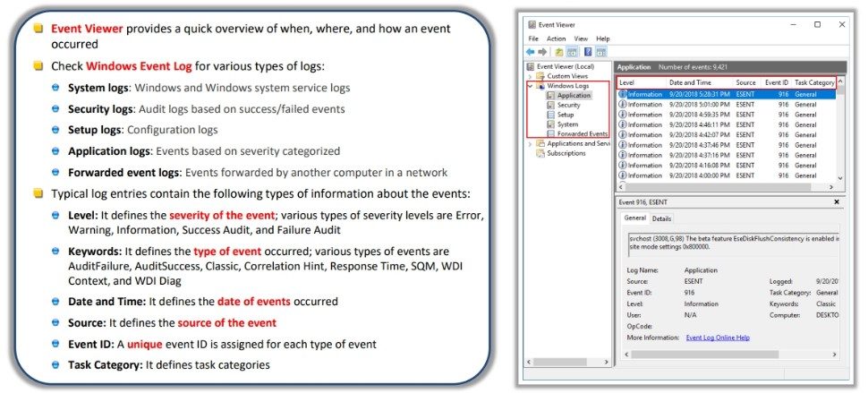Sort by the Date and Time column header
Image resolution: width=868 pixels, height=393 pixels.
click(x=701, y=82)
